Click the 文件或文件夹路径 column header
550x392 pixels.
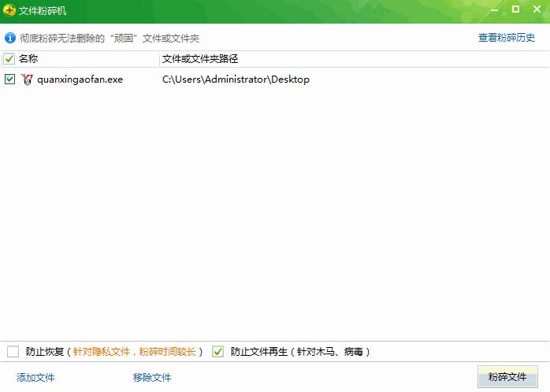(x=200, y=58)
